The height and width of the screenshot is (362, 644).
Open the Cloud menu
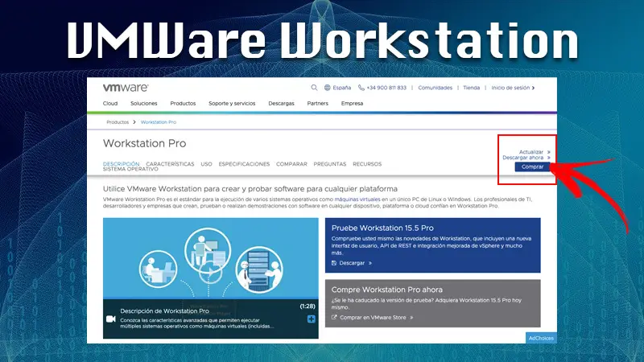point(110,104)
